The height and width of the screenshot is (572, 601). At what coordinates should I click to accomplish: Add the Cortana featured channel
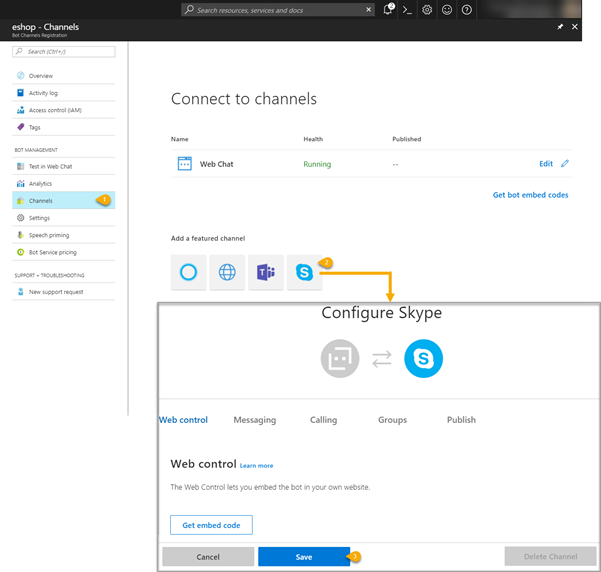pyautogui.click(x=188, y=273)
